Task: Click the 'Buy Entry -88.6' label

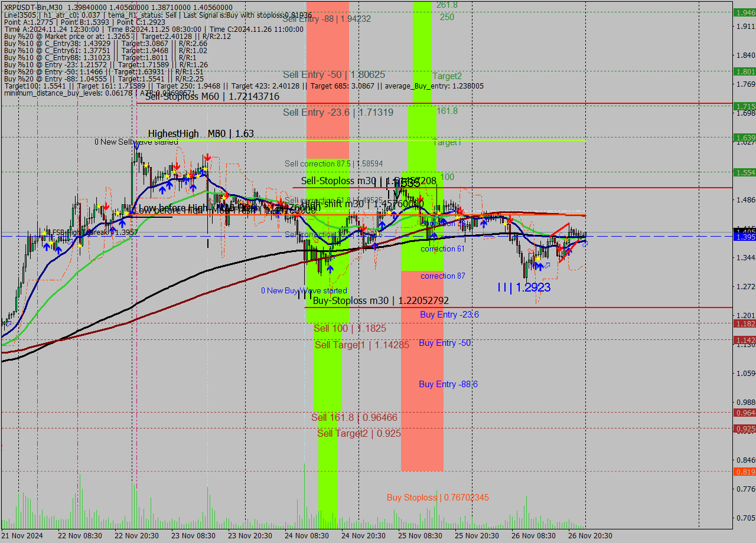Action: [x=448, y=384]
